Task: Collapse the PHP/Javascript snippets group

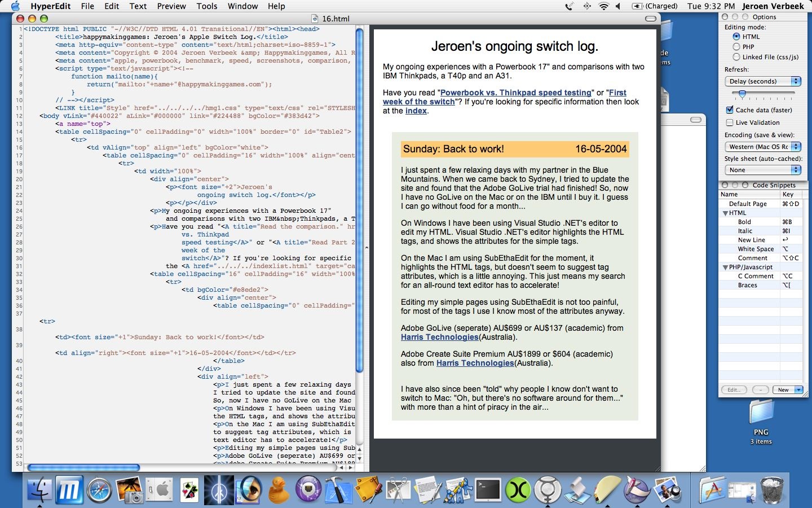Action: 726,268
